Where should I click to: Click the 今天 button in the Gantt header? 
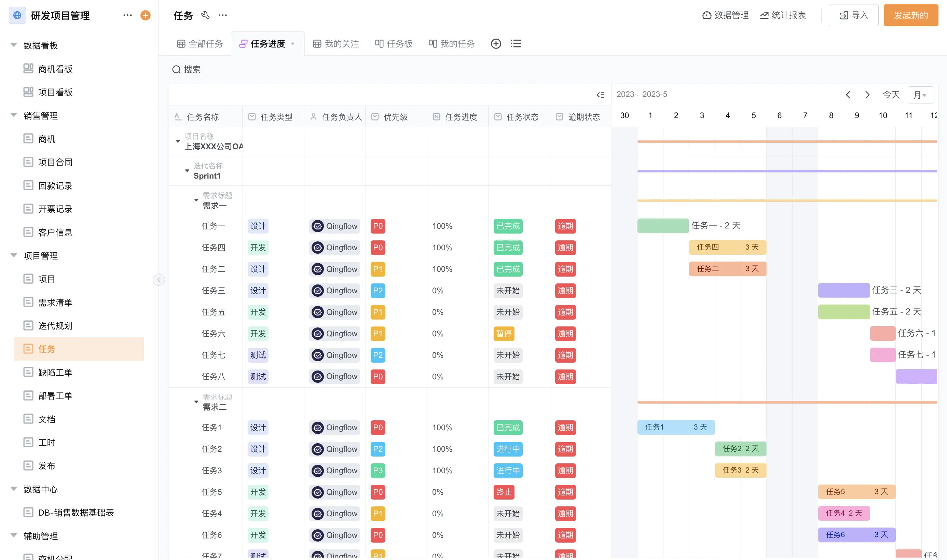tap(891, 95)
